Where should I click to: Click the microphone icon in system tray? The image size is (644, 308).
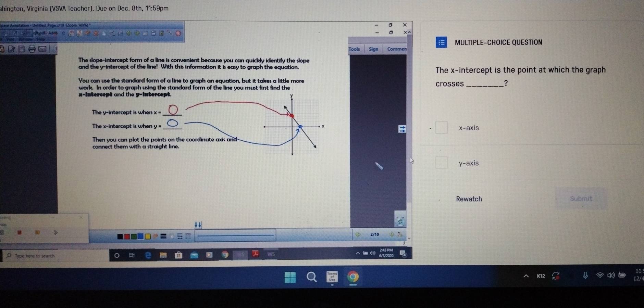[585, 275]
